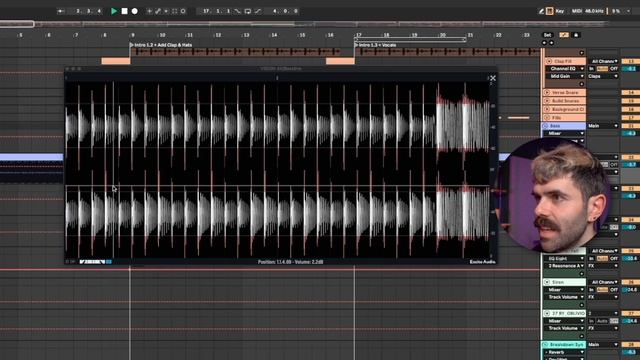The image size is (640, 360).
Task: Click the Set locator button
Action: pyautogui.click(x=547, y=35)
